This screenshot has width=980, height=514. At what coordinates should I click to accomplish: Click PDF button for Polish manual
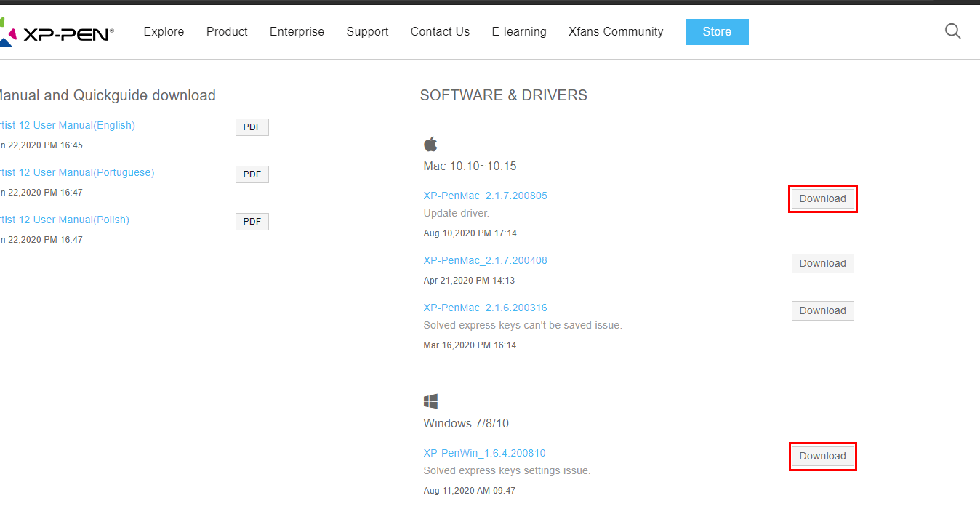coord(252,222)
